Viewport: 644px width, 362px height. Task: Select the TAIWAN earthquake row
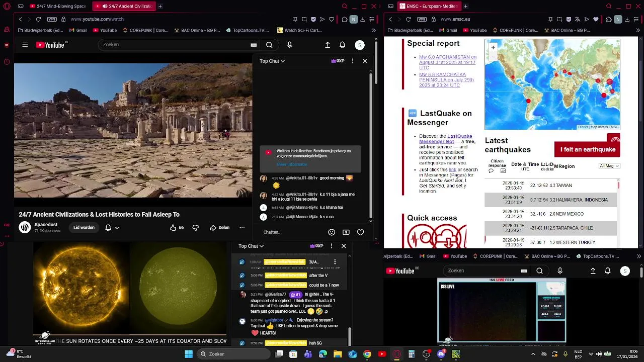coord(551,186)
